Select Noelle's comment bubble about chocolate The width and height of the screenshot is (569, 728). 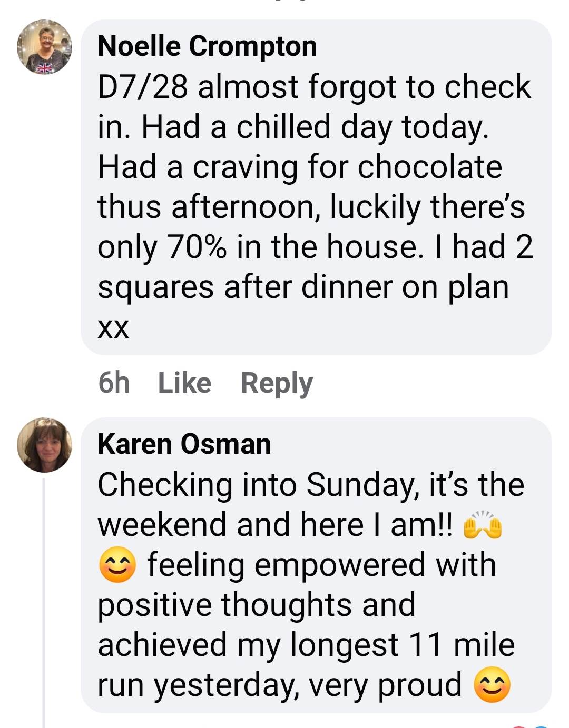pyautogui.click(x=316, y=187)
